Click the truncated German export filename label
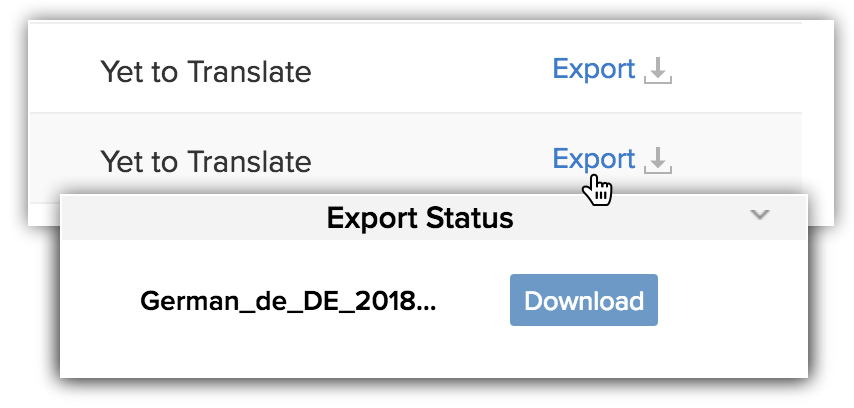The image size is (854, 408). coord(288,301)
